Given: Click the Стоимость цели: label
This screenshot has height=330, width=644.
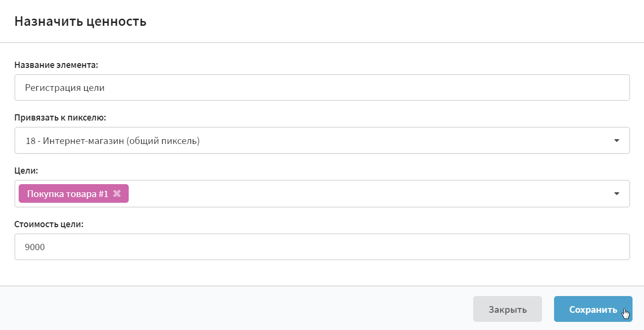Looking at the screenshot, I should click(x=49, y=224).
